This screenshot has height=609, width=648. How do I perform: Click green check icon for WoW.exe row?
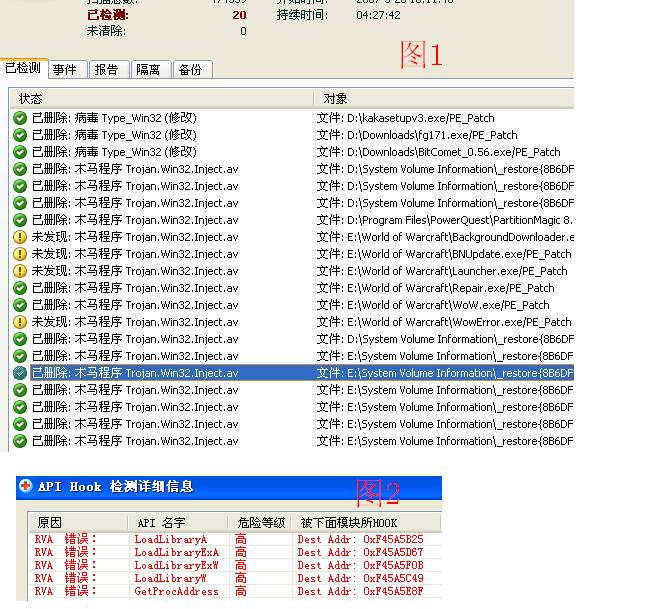(20, 305)
